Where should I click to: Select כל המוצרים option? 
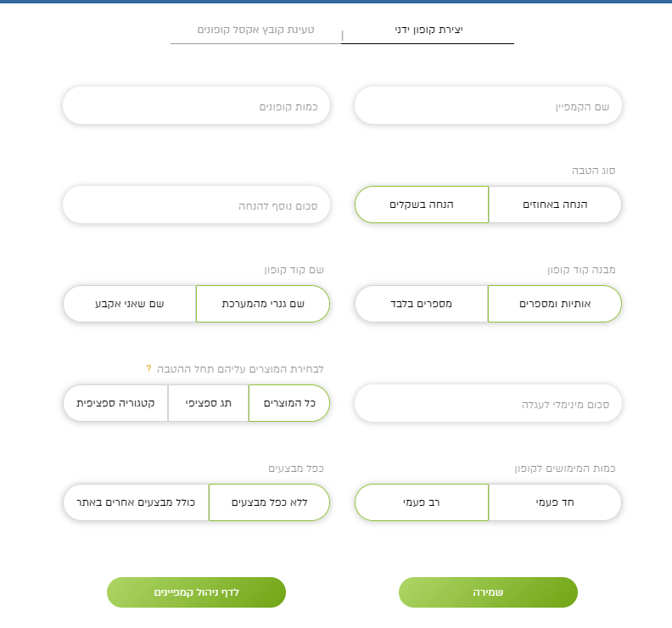(289, 403)
